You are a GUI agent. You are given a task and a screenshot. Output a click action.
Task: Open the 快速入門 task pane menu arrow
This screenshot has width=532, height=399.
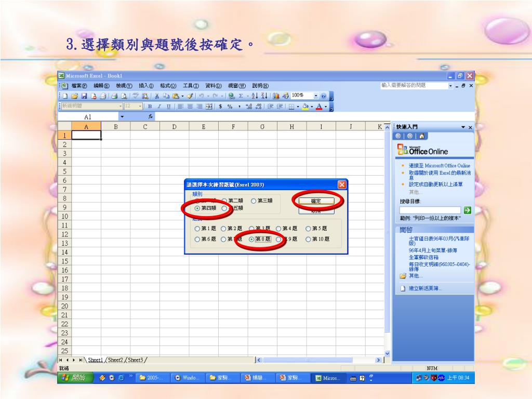[x=463, y=127]
